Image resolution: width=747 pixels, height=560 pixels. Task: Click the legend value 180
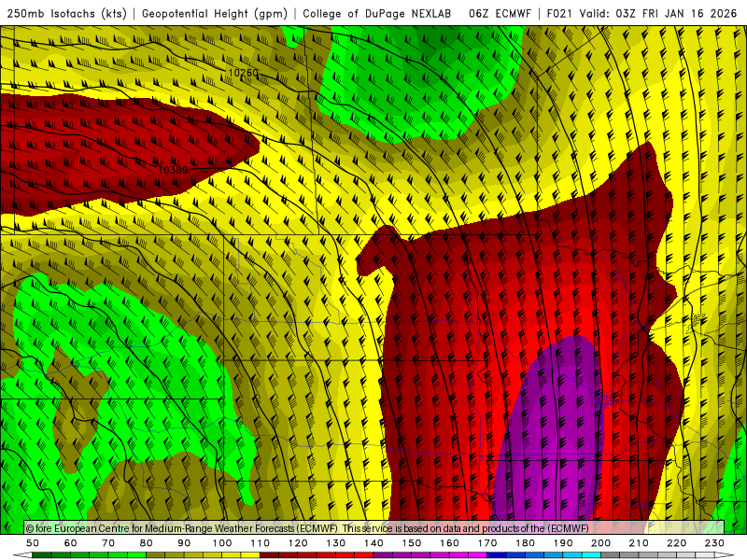[525, 543]
